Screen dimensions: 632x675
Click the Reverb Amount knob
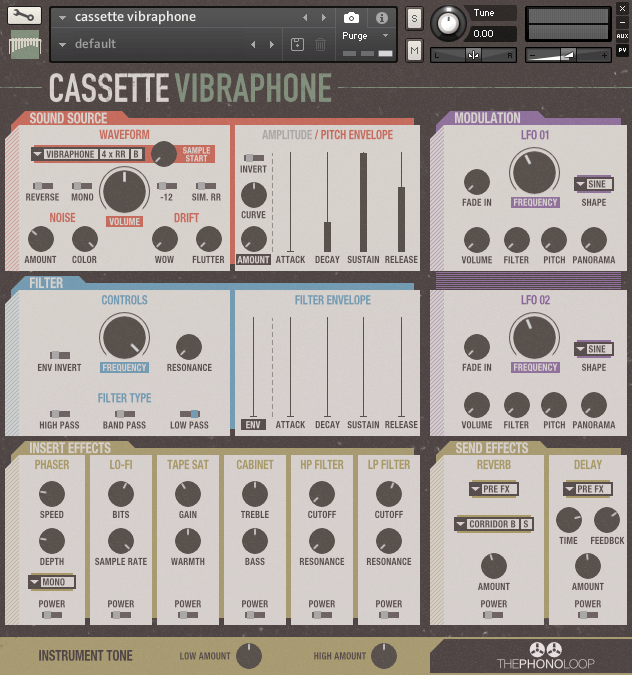click(493, 566)
